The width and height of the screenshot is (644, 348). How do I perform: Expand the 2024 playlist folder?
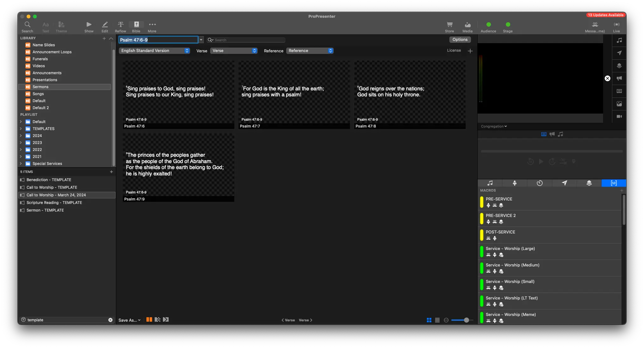(x=21, y=136)
